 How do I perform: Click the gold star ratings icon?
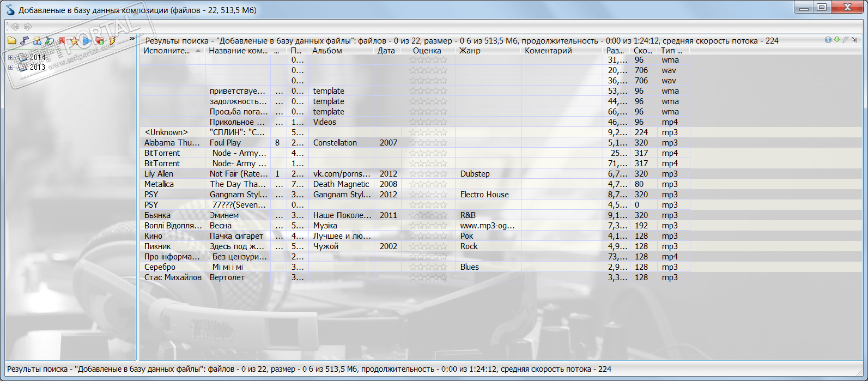[75, 40]
